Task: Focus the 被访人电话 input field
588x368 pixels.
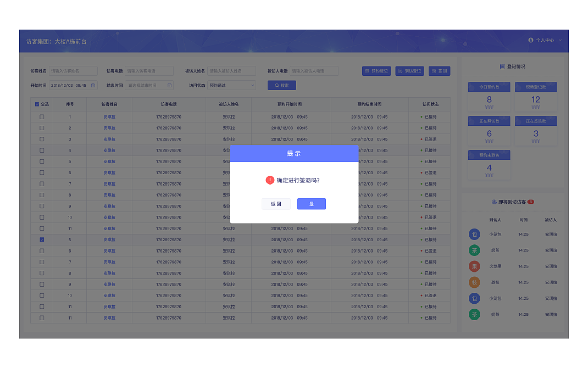Action: click(x=314, y=71)
